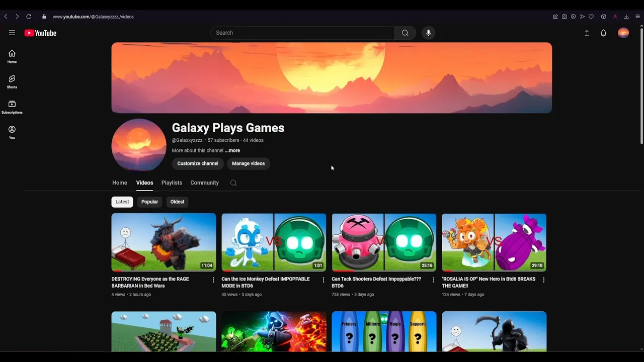Open the Playlists tab

[x=172, y=183]
